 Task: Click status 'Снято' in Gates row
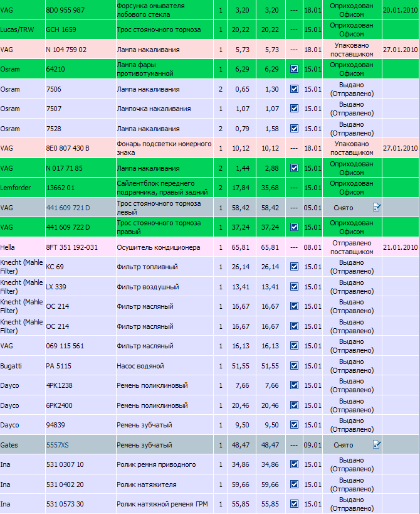click(344, 445)
